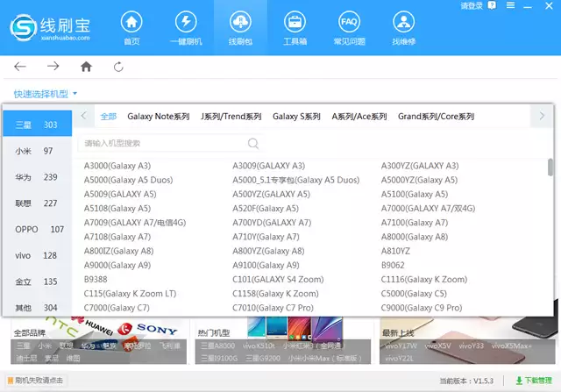Select brand 联想 227
Screen dimensions: 561x392
click(37, 203)
